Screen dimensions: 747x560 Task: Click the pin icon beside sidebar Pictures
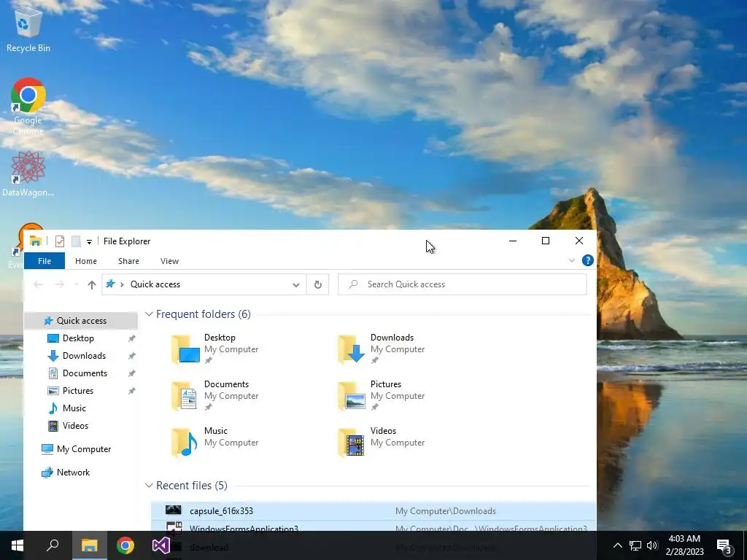pyautogui.click(x=131, y=391)
